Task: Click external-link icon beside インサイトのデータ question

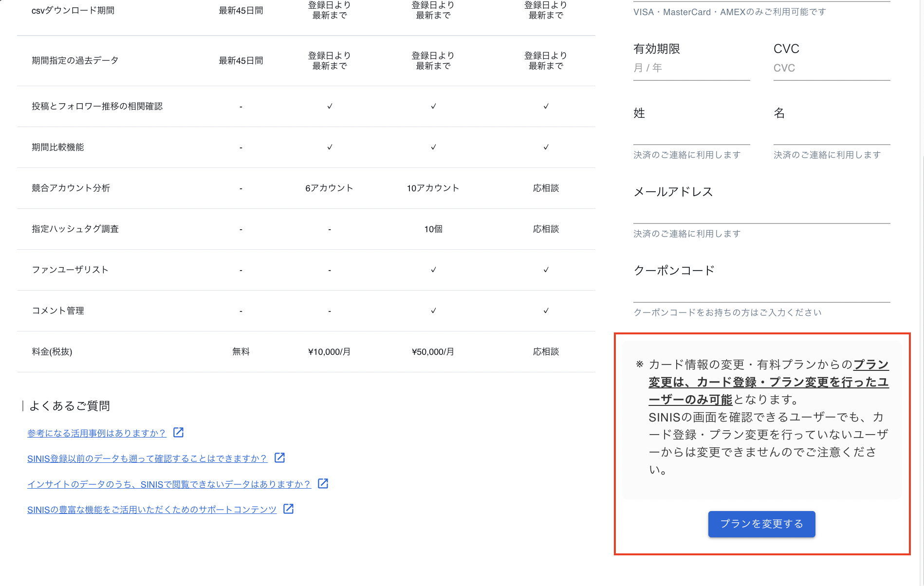Action: pyautogui.click(x=323, y=484)
